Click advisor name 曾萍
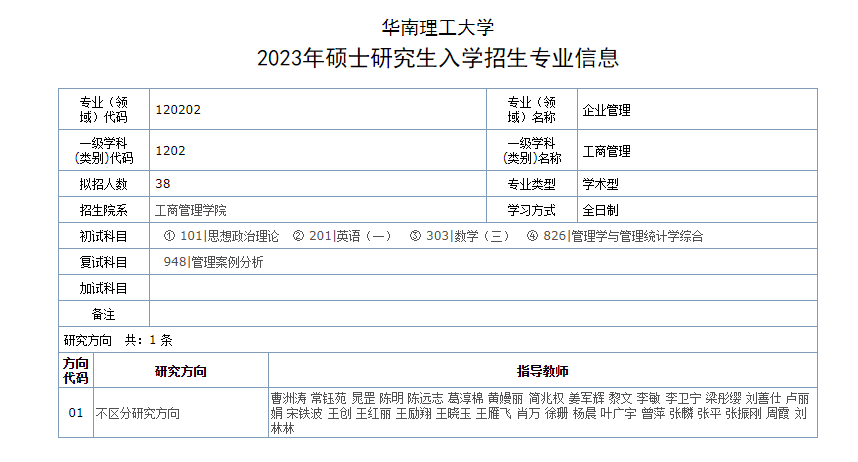The height and width of the screenshot is (462, 858). (653, 413)
